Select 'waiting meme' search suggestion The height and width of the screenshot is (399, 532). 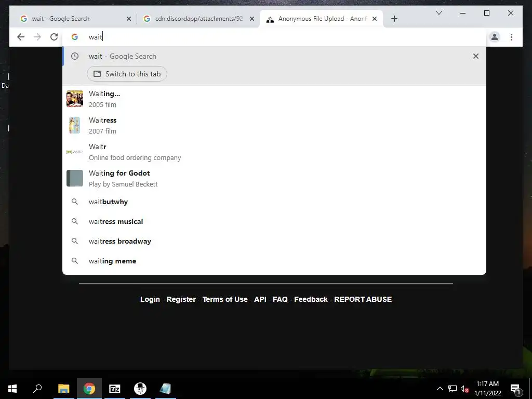[274, 261]
